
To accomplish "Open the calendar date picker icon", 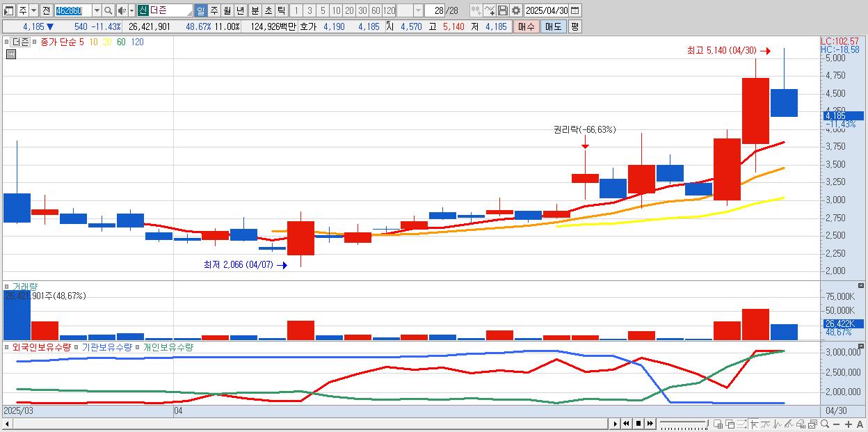I will (x=574, y=10).
